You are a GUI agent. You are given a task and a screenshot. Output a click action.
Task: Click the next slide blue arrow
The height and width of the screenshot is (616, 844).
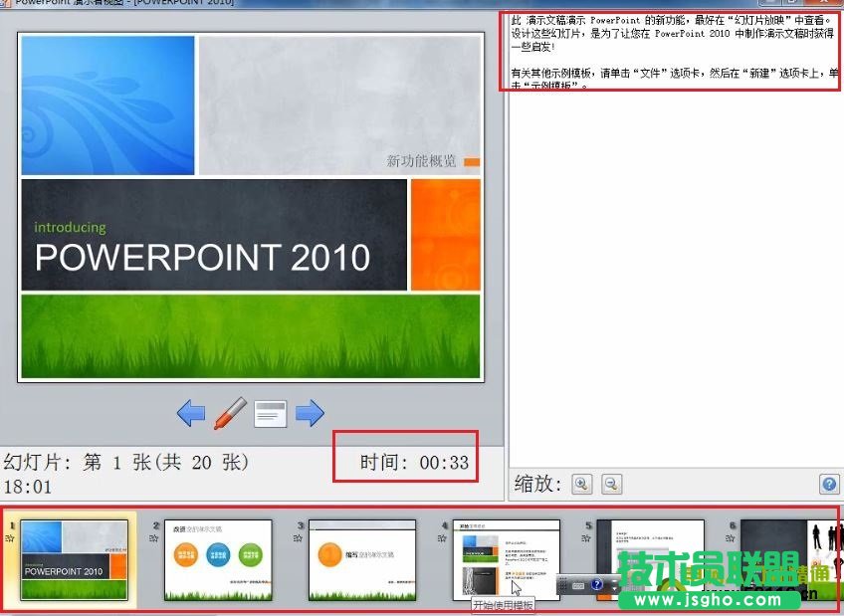pyautogui.click(x=309, y=412)
